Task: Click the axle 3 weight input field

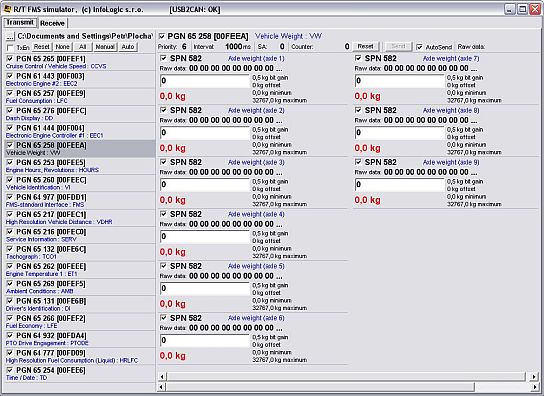Action: (205, 185)
